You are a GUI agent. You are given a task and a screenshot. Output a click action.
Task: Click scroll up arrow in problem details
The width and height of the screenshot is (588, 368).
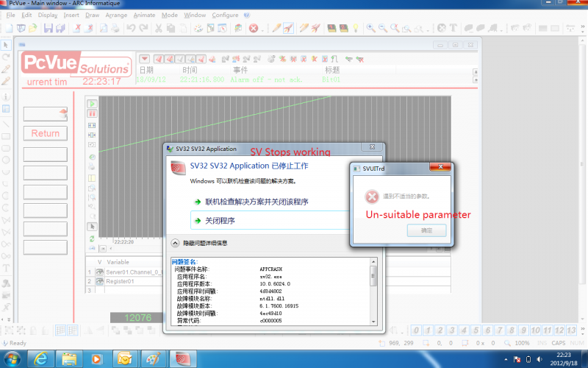[x=373, y=262]
